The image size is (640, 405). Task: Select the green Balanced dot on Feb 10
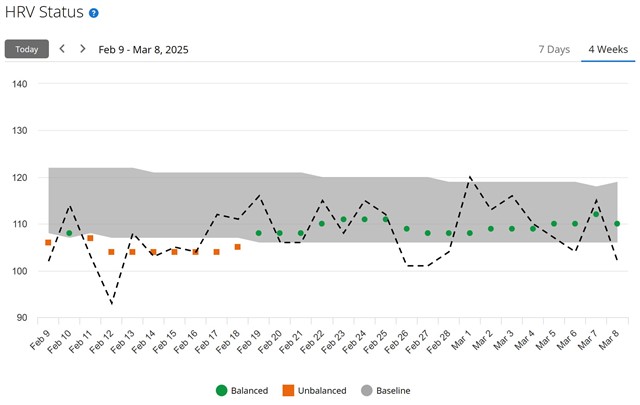(69, 233)
